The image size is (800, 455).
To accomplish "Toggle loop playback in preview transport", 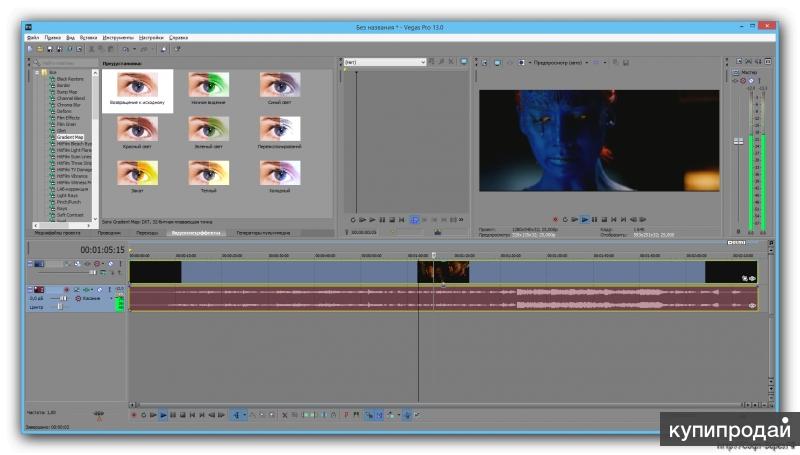I will 565,219.
